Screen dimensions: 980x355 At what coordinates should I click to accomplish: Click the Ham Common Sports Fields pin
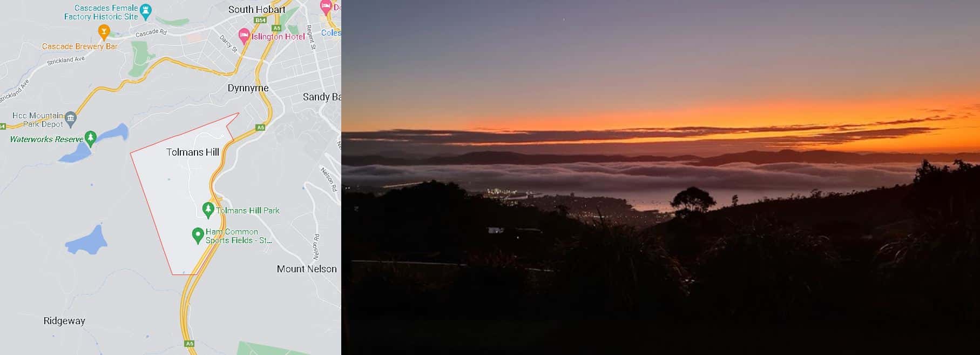click(x=198, y=236)
